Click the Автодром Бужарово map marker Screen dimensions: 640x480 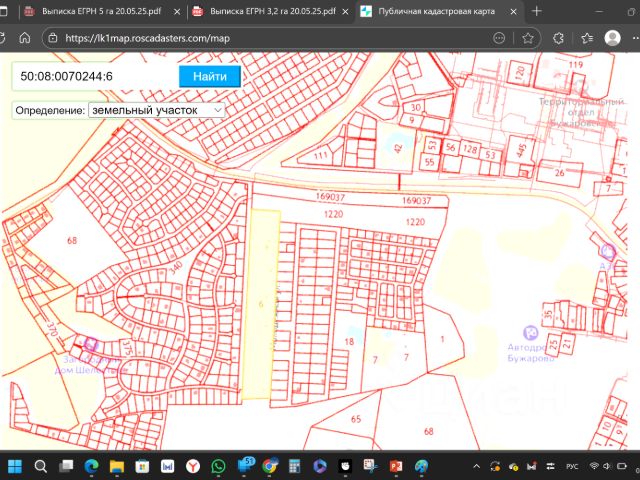(x=532, y=334)
